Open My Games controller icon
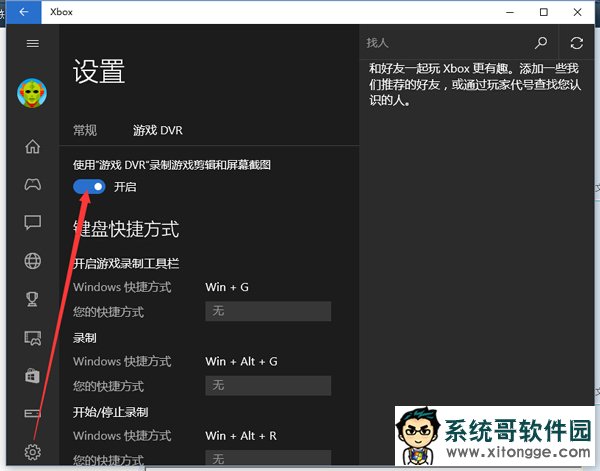Image resolution: width=600 pixels, height=471 pixels. [33, 184]
